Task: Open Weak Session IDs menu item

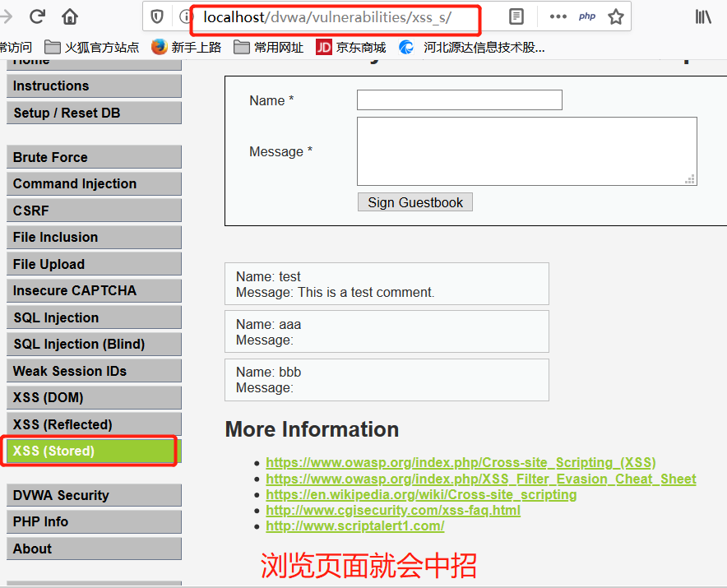Action: 94,371
